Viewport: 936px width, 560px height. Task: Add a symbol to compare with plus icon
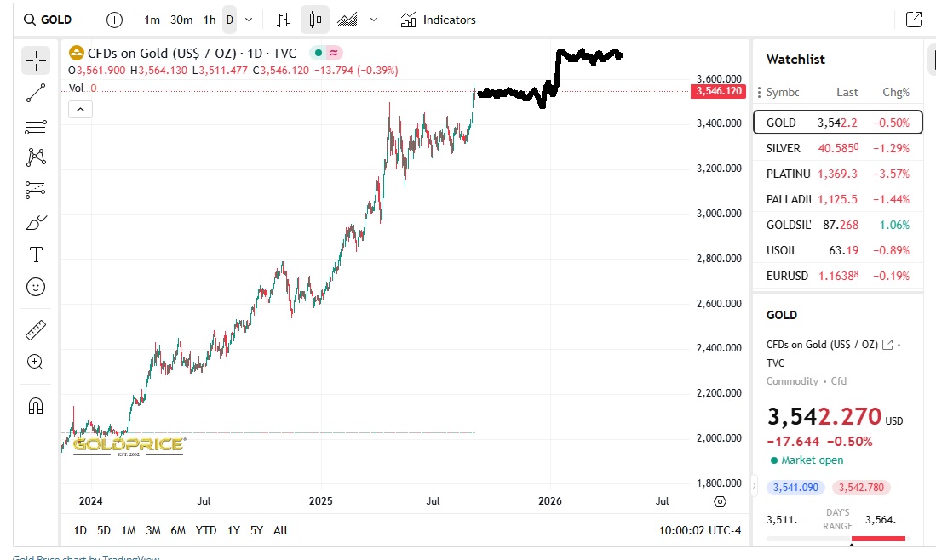point(114,20)
